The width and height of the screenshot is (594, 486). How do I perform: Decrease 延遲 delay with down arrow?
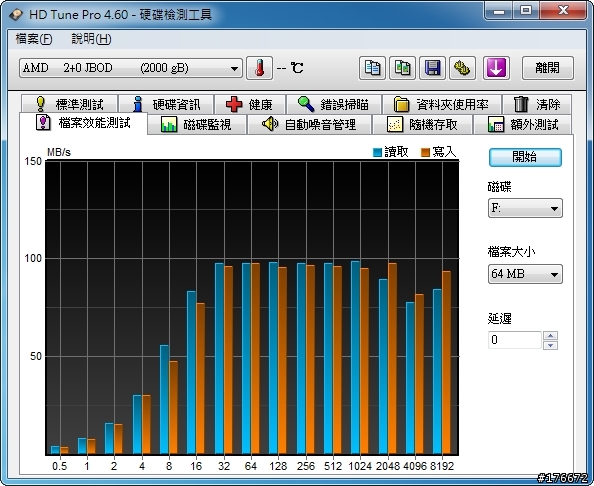click(550, 345)
